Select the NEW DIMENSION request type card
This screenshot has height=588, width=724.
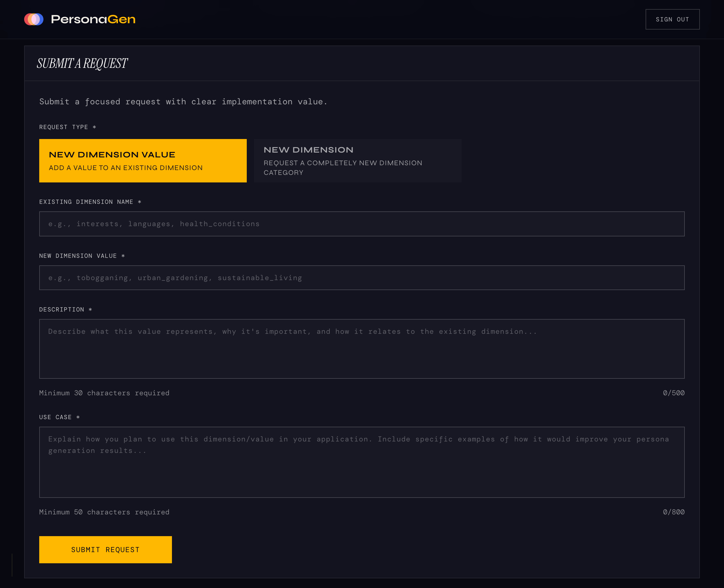[x=357, y=160]
